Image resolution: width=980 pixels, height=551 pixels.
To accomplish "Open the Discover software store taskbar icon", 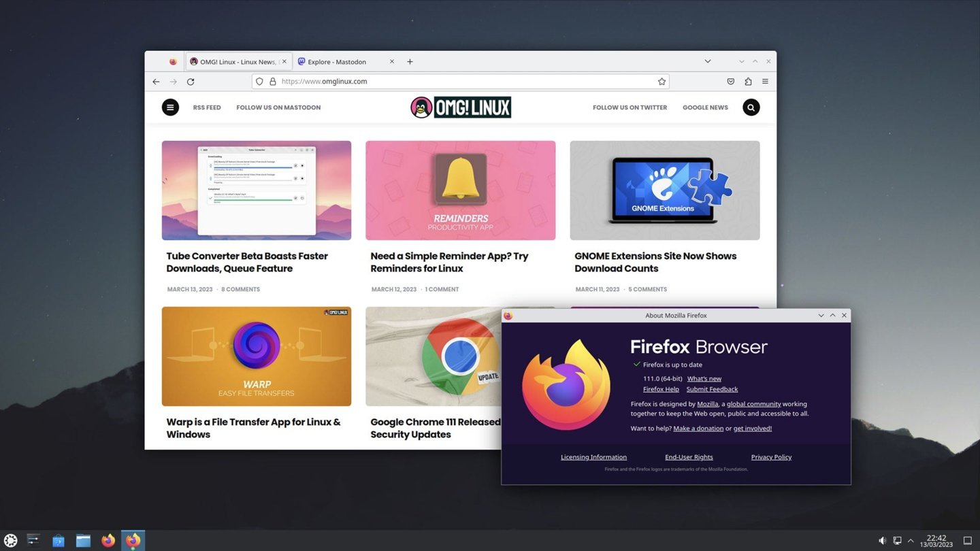I will [x=59, y=541].
